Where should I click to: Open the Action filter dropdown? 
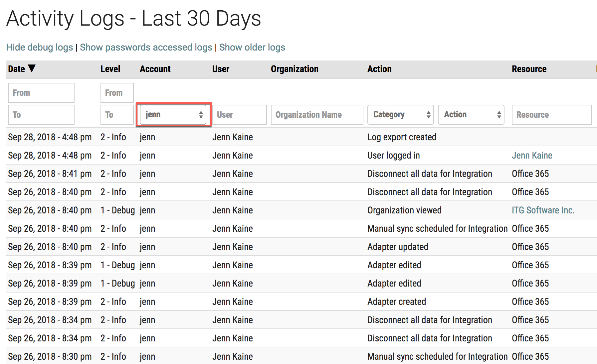(471, 115)
